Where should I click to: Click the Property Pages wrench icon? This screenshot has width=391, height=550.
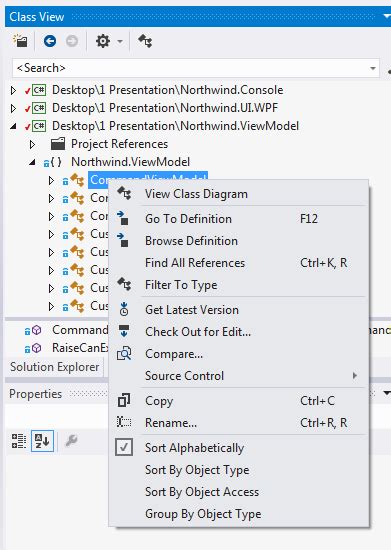coord(72,441)
